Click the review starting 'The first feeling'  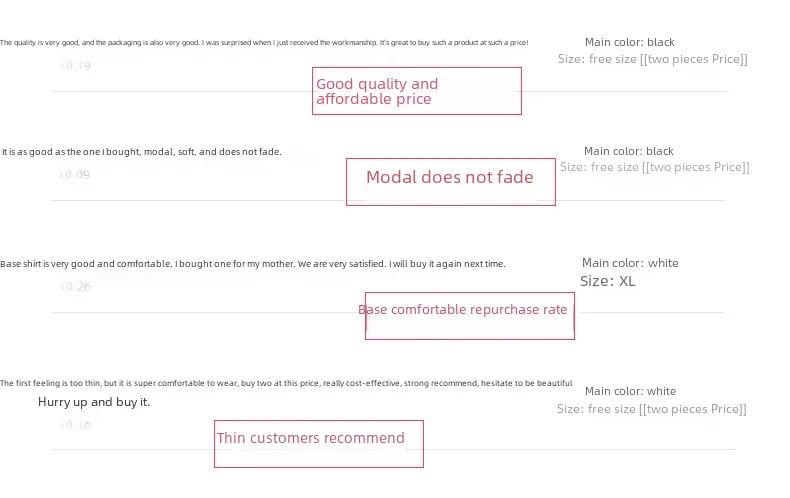tap(286, 383)
